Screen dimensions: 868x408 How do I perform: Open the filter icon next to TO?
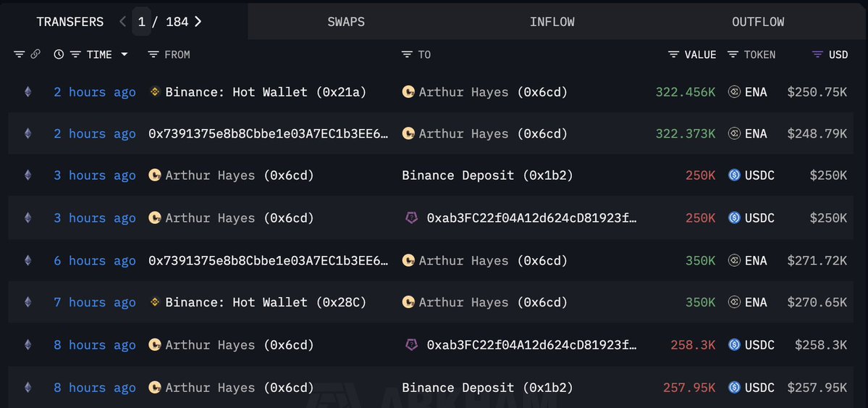tap(407, 54)
